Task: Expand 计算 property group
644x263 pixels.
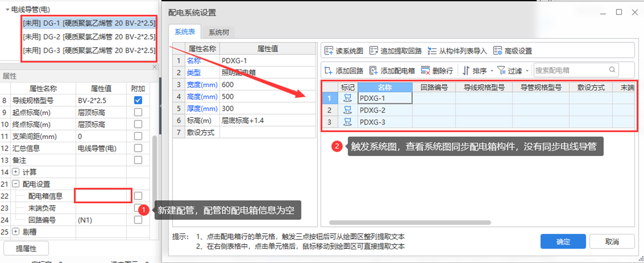Action: click(16, 172)
